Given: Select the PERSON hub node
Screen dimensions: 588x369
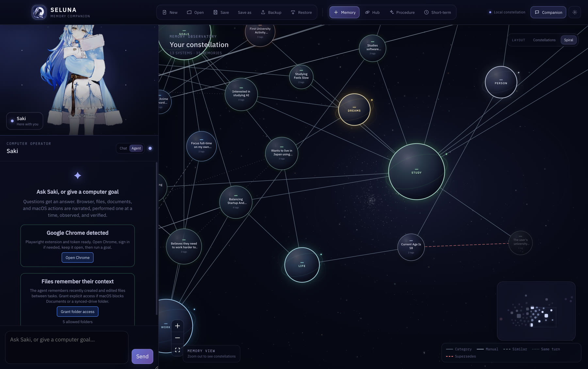Looking at the screenshot, I should 501,82.
